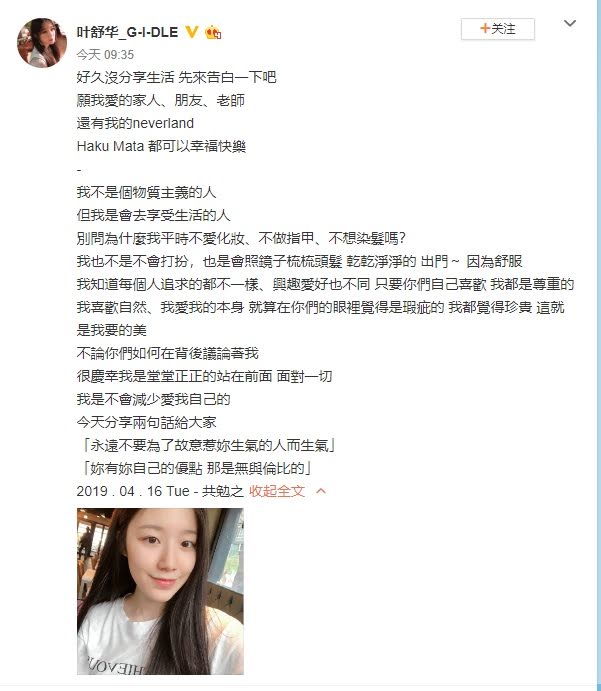Collapse the post via 收起全文 link
The image size is (601, 691).
(x=277, y=491)
